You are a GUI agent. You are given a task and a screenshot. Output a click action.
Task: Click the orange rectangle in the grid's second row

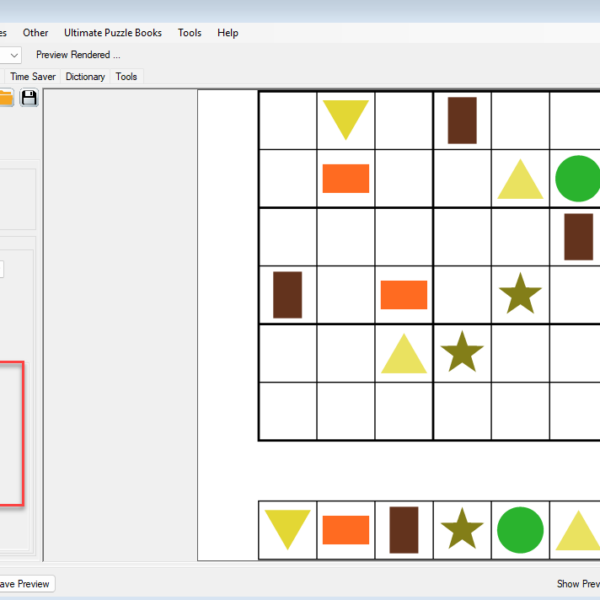click(x=346, y=179)
